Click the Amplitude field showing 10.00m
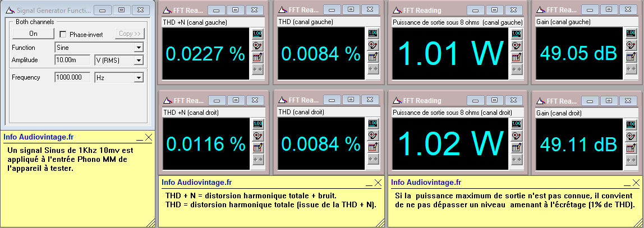 click(72, 61)
